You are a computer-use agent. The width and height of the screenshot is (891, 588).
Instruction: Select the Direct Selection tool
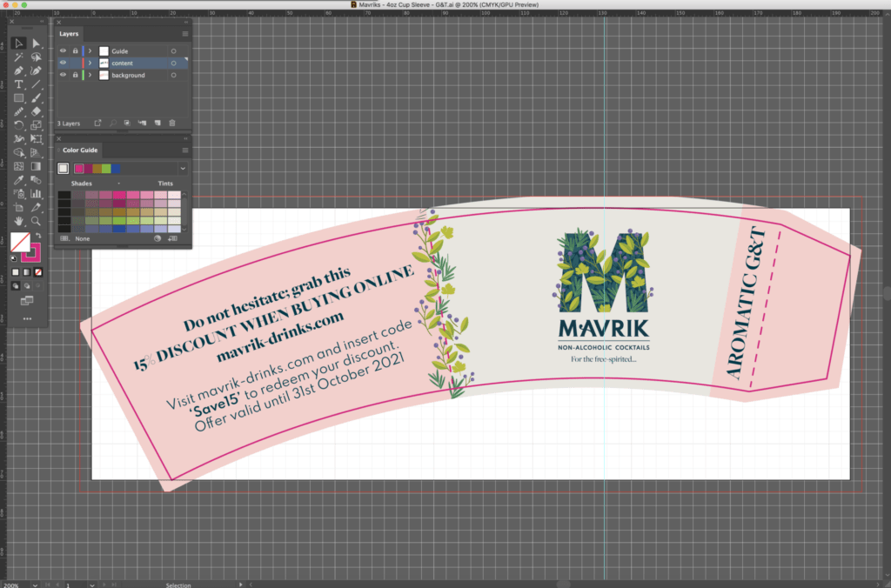pos(36,43)
